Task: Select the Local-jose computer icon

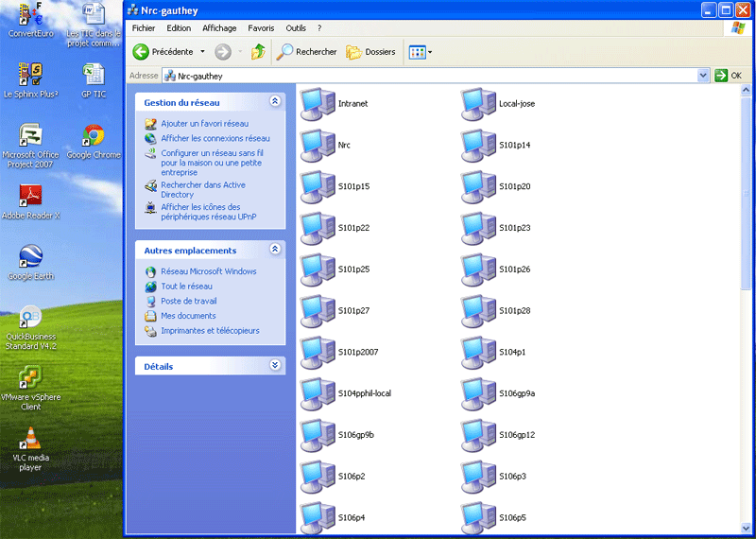Action: point(479,104)
